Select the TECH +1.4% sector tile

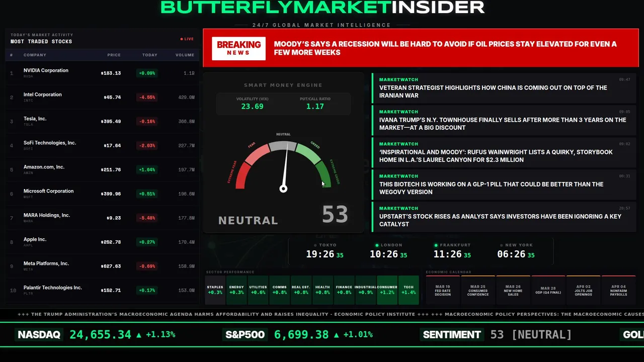pyautogui.click(x=409, y=290)
